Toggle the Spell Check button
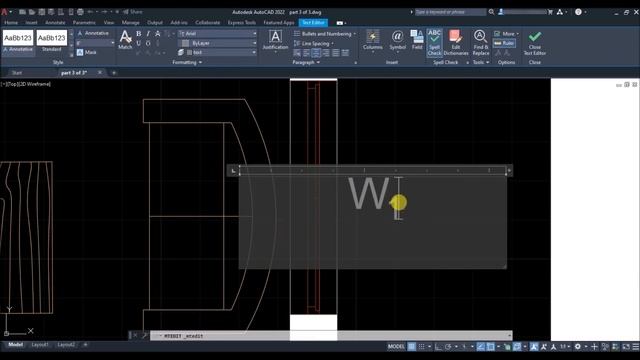Screen dimensions: 640x360 (434, 42)
